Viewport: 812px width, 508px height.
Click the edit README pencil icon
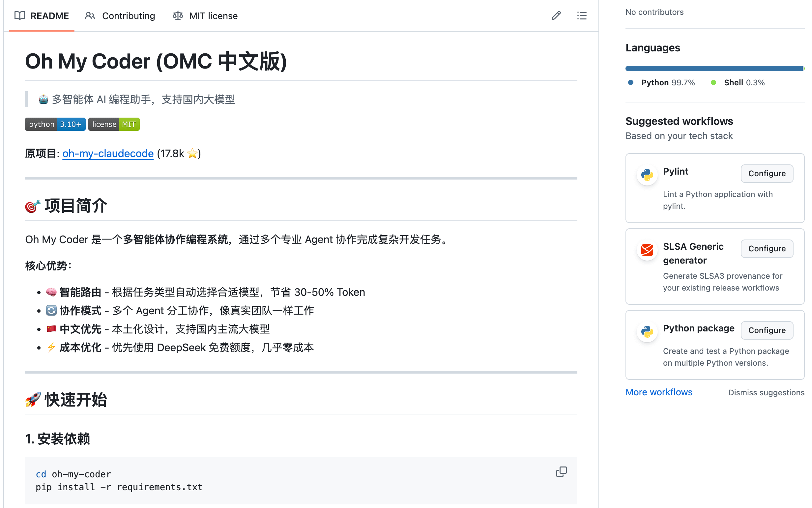[556, 15]
